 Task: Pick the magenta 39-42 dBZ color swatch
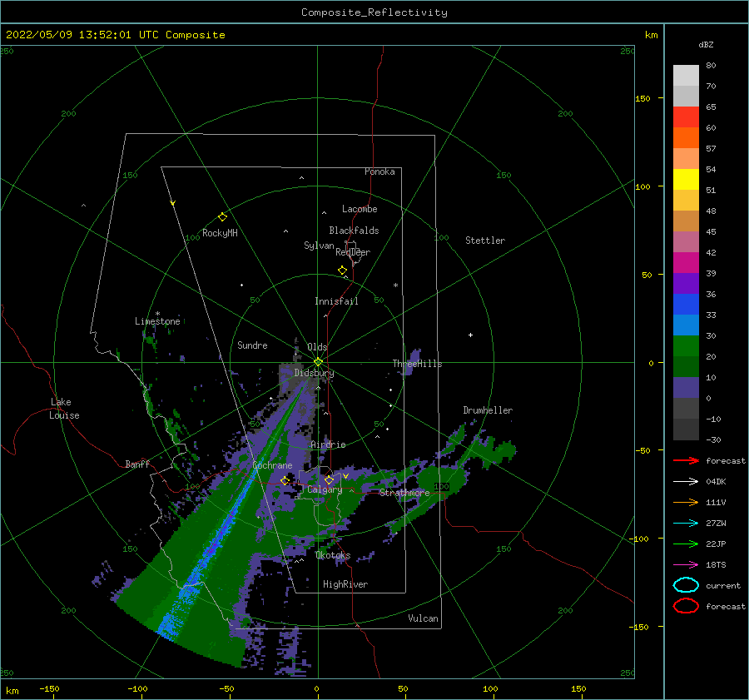point(686,263)
